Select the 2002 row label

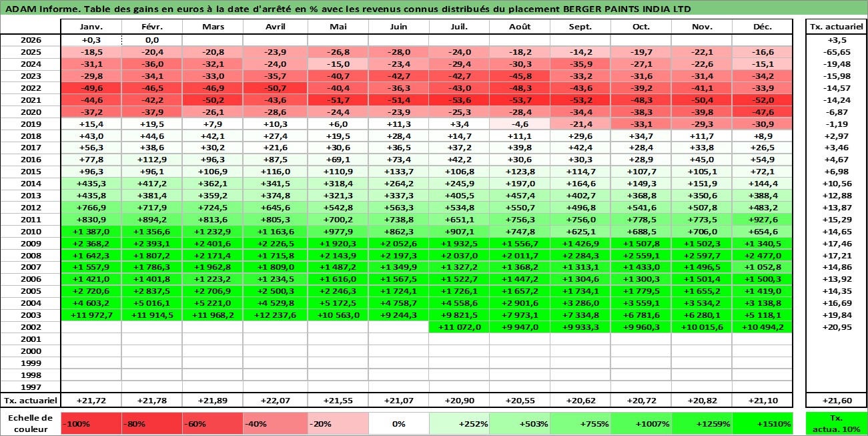(31, 327)
